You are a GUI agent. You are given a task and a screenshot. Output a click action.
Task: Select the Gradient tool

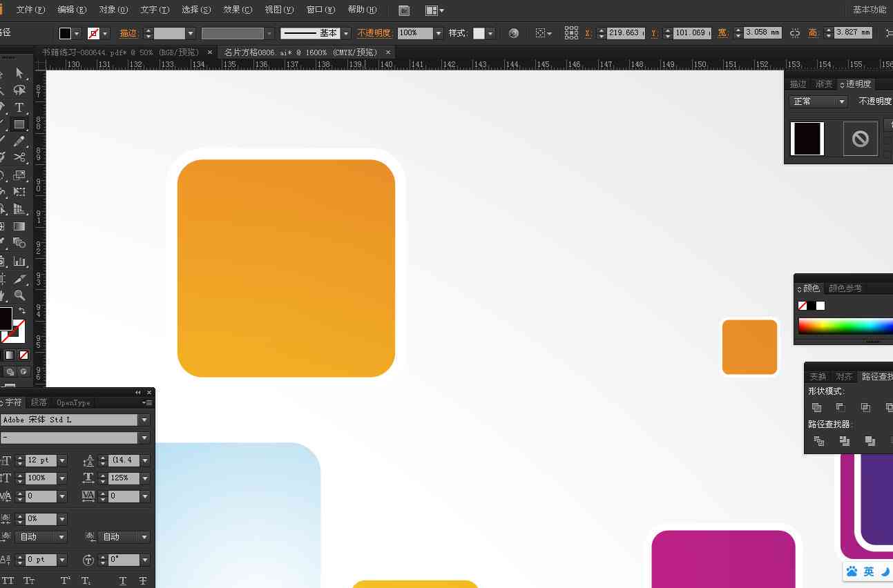coord(19,226)
